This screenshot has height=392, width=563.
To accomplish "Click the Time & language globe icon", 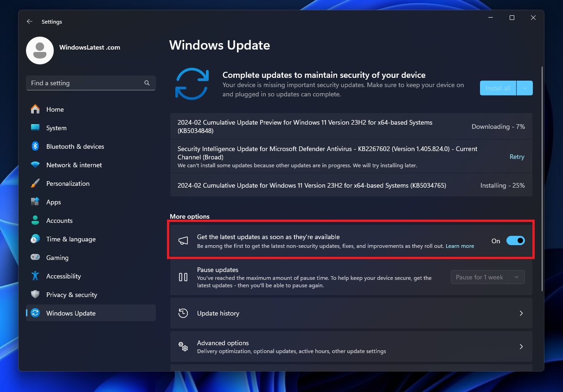I will pyautogui.click(x=35, y=239).
